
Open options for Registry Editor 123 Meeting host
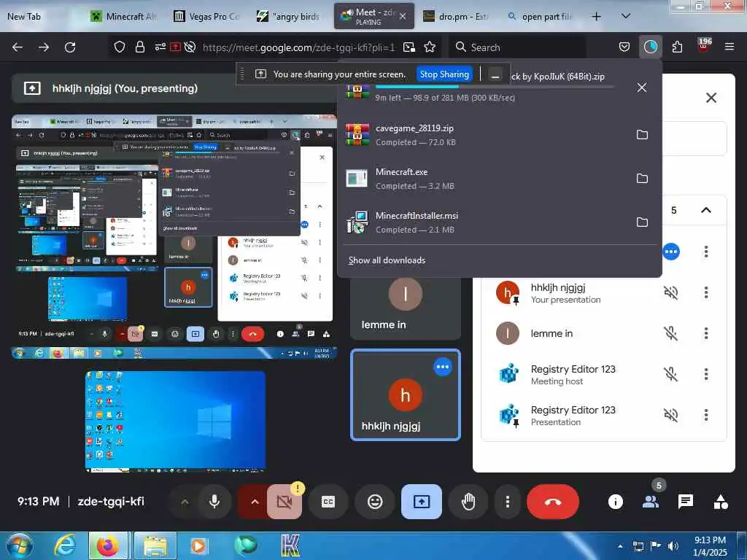pos(706,374)
